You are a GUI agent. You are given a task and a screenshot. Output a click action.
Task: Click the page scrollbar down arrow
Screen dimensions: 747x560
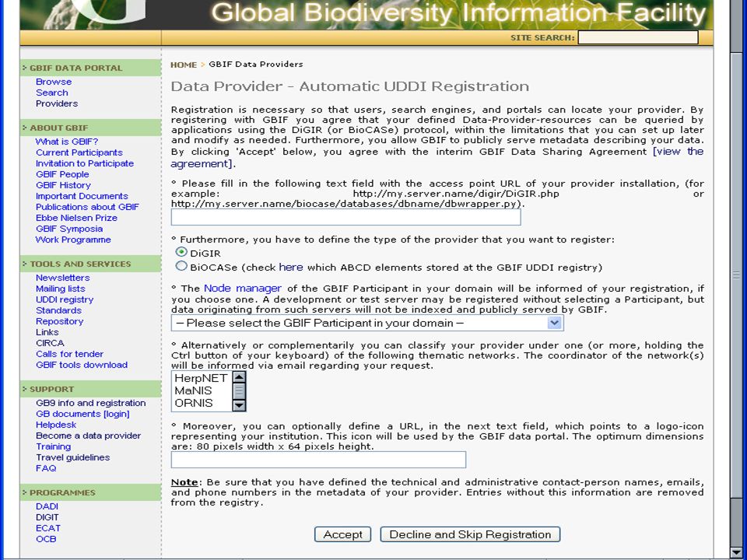coord(736,552)
